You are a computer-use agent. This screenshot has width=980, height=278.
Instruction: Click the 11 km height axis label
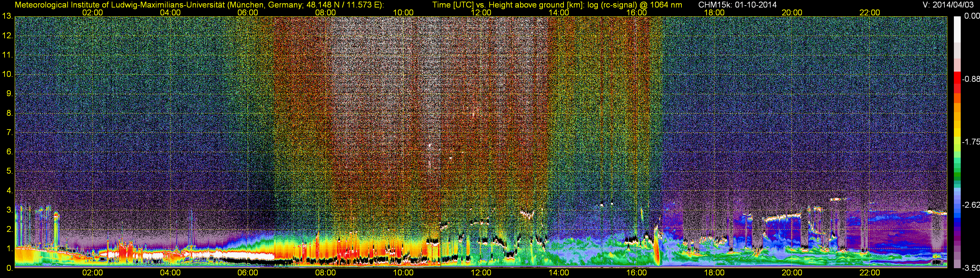[7, 55]
